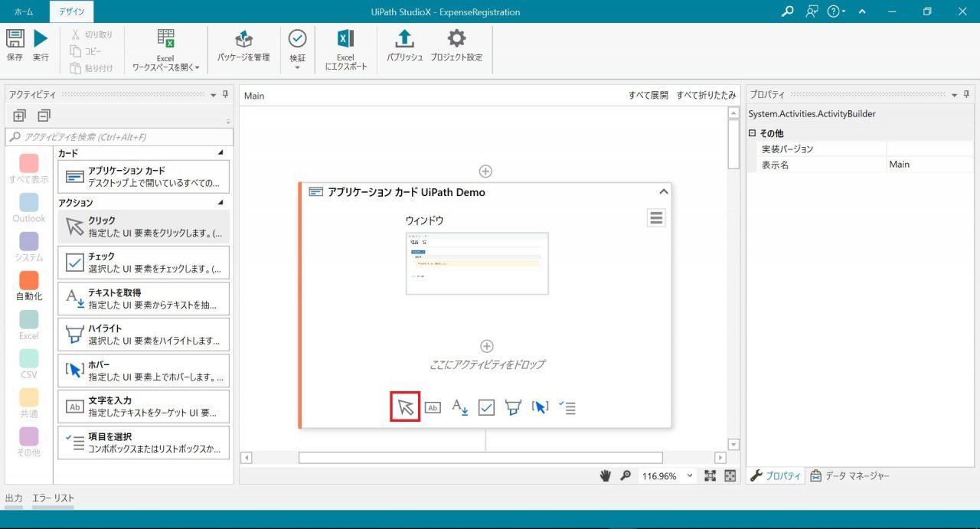Select the クリック activity in the list
Viewport: 980px width, 529px height.
point(143,227)
